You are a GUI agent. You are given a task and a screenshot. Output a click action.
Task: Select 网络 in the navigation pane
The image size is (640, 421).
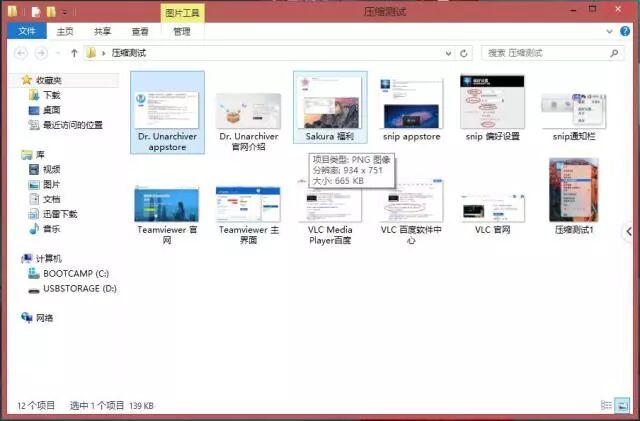44,318
